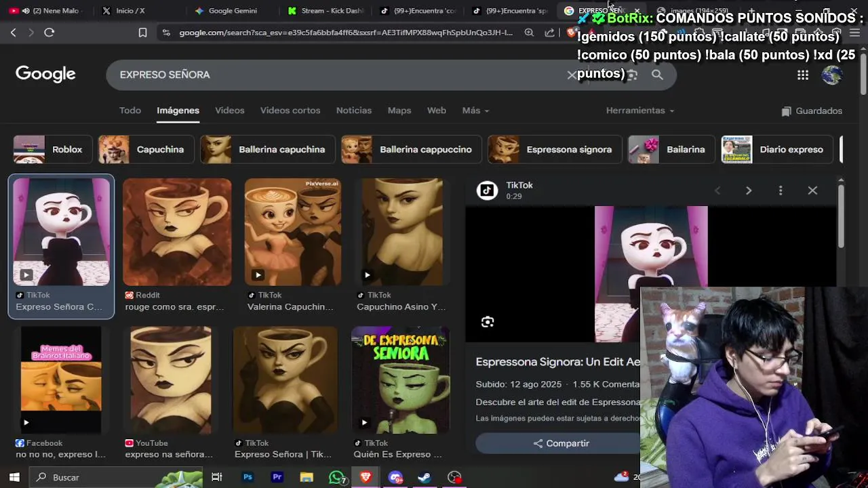Switch to Videos cortos tab
868x488 pixels.
[x=290, y=110]
